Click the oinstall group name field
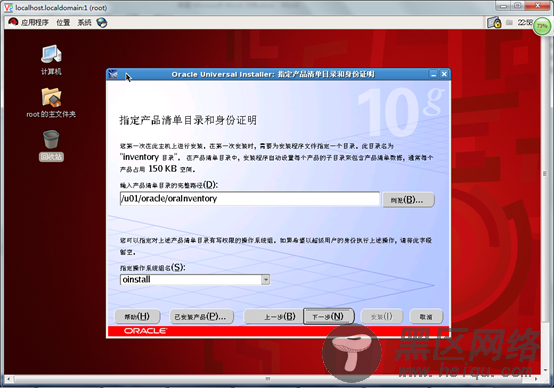 coord(191,280)
